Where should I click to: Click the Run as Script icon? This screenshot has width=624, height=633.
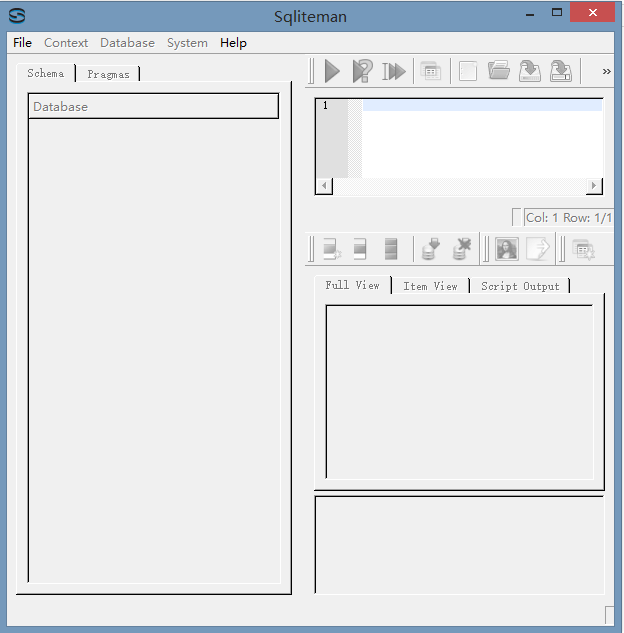(x=394, y=71)
